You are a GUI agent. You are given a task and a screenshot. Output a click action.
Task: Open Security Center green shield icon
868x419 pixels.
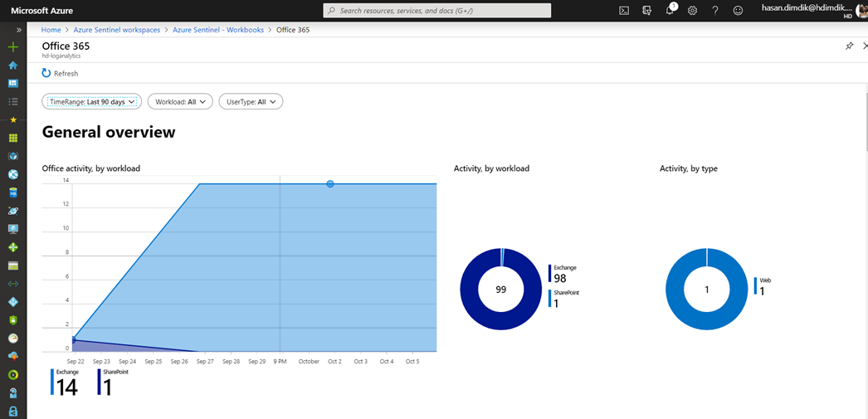13,320
